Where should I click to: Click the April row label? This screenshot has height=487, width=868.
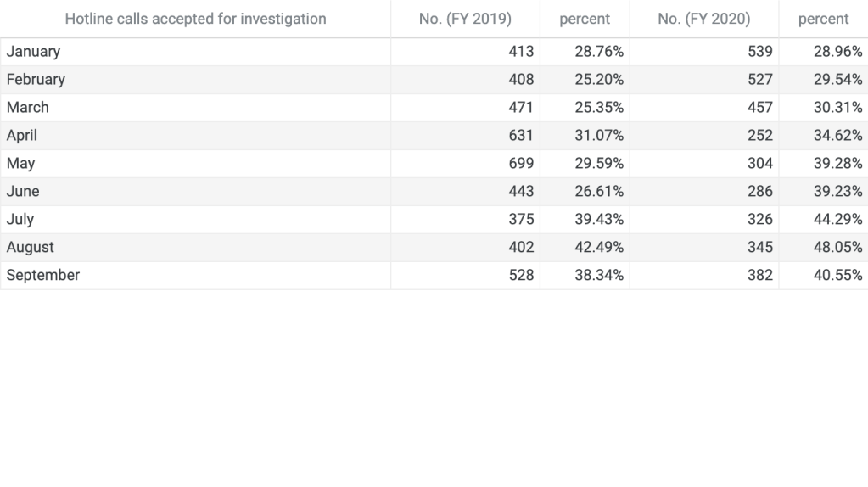(22, 136)
